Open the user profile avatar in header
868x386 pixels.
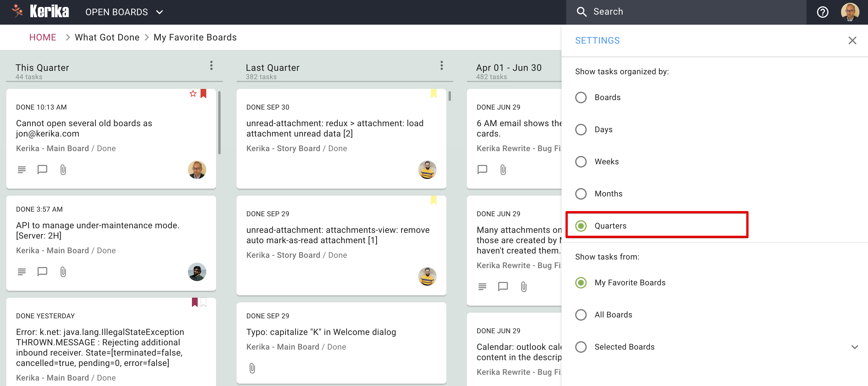point(850,12)
